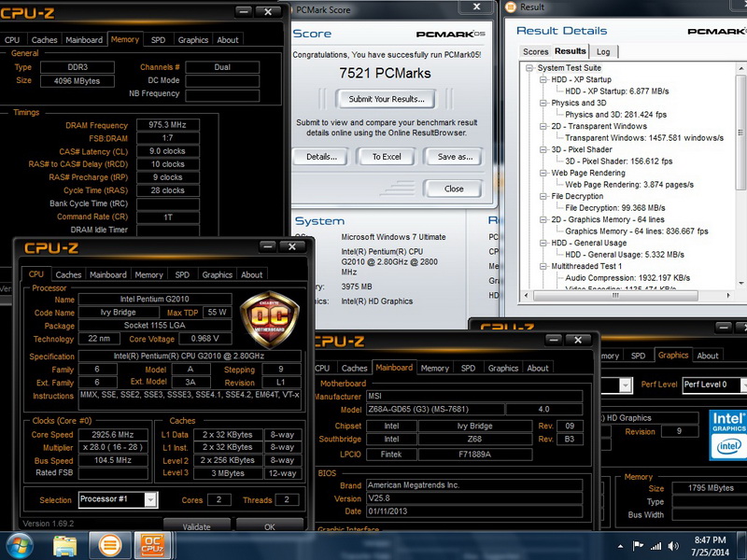Screen dimensions: 747x560
Task: Show hidden tray icons arrow
Action: pos(620,546)
